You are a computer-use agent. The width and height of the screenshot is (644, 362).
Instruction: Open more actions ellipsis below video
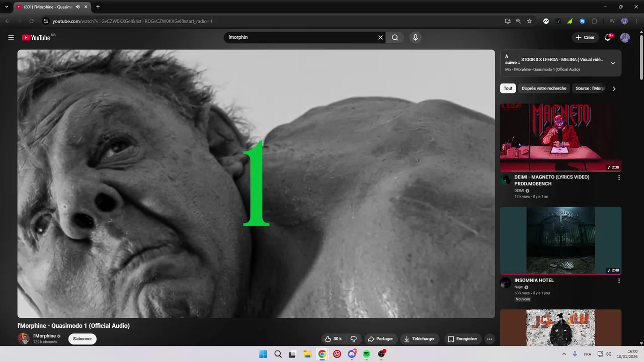[490, 339]
